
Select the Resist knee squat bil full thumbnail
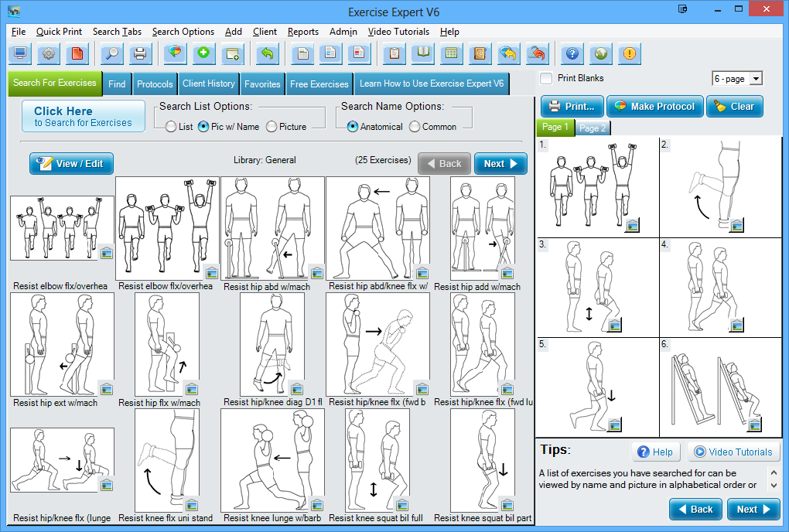[x=377, y=460]
